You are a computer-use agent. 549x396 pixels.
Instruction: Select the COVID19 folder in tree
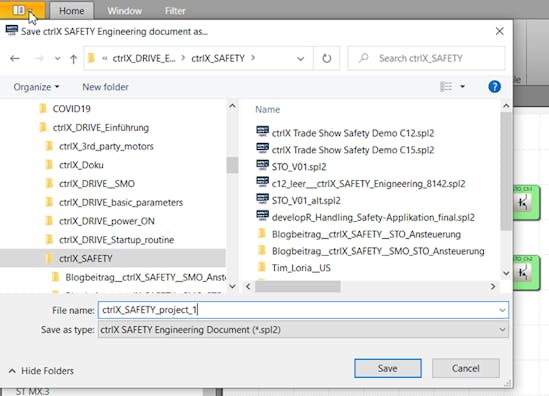point(71,109)
